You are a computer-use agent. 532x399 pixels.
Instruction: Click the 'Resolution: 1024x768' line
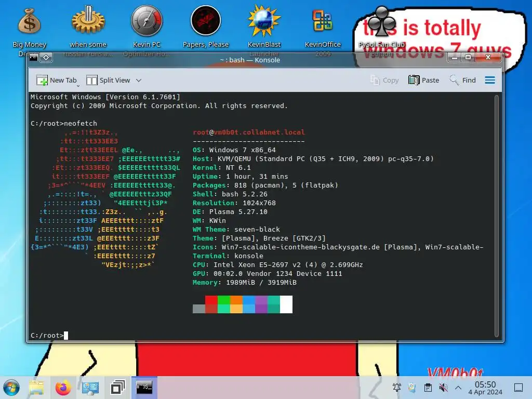234,203
